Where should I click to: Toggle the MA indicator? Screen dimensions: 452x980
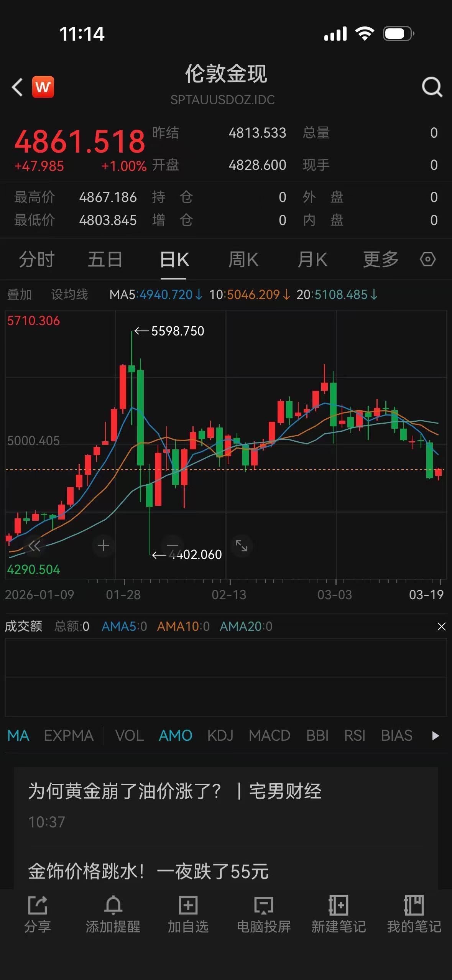[18, 735]
